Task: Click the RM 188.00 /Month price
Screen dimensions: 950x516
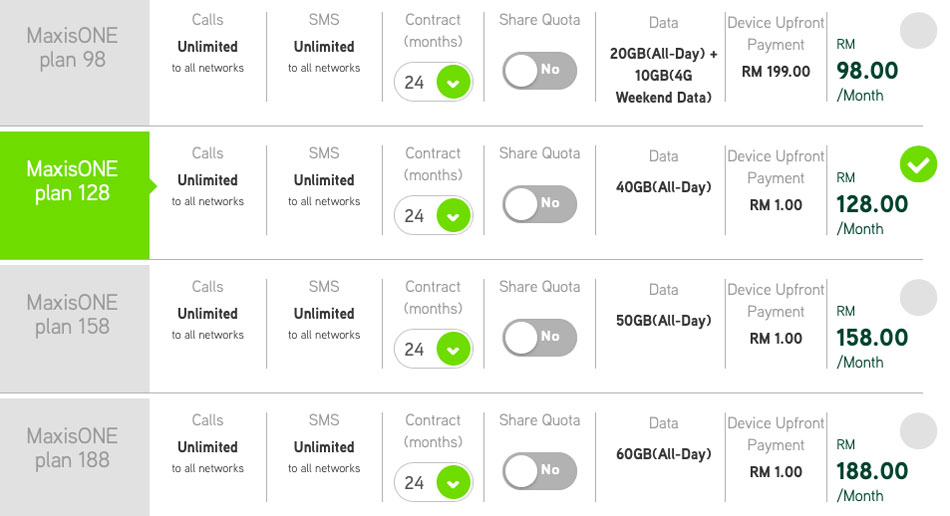Action: (x=872, y=471)
